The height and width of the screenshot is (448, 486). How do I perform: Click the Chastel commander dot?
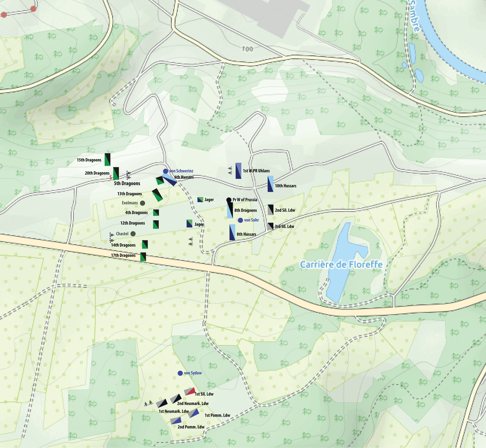133,234
